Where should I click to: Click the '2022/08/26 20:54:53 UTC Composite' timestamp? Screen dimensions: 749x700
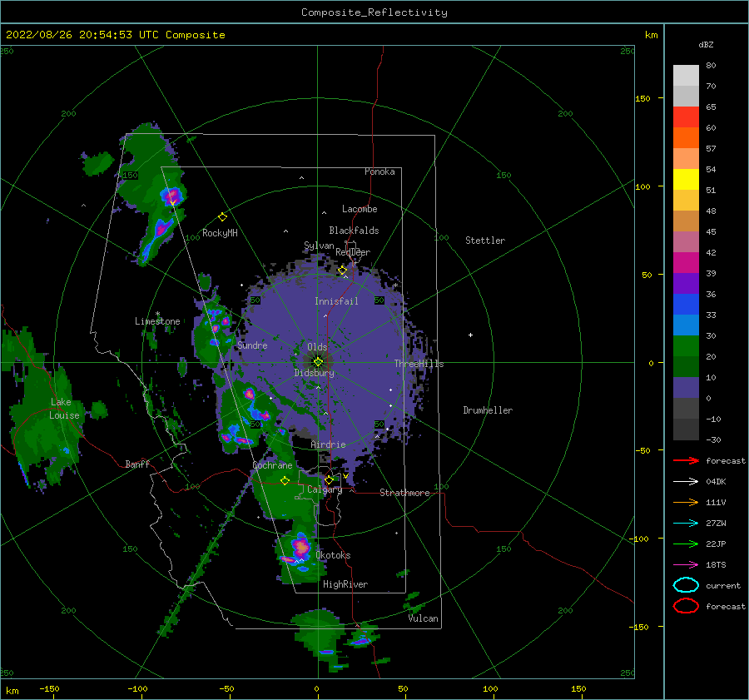click(115, 35)
